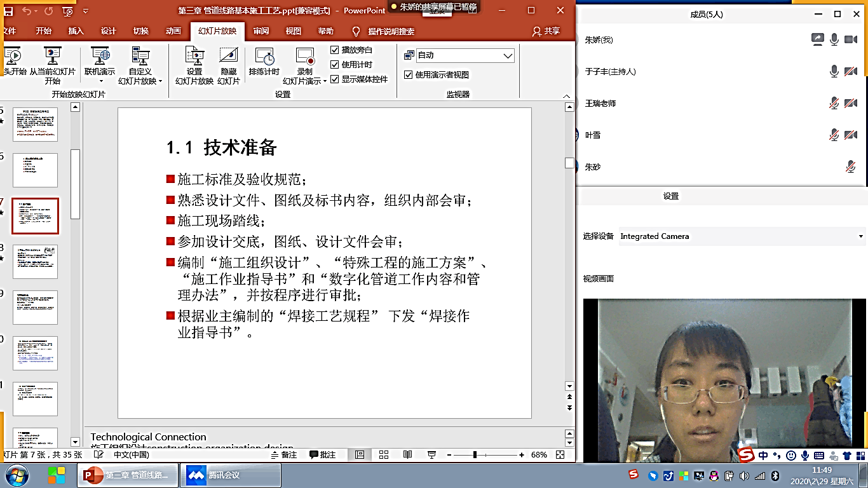
Task: Open 腾讯会议 from the Windows taskbar
Action: [231, 475]
